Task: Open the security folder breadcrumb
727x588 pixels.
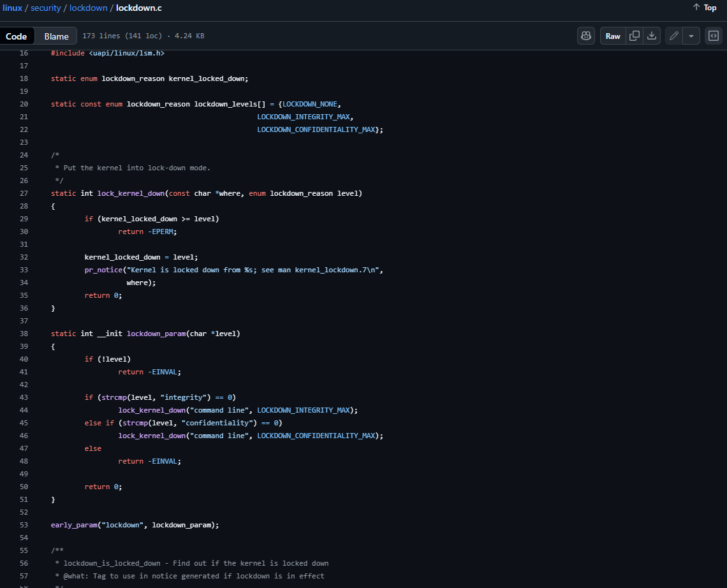Action: (x=45, y=8)
